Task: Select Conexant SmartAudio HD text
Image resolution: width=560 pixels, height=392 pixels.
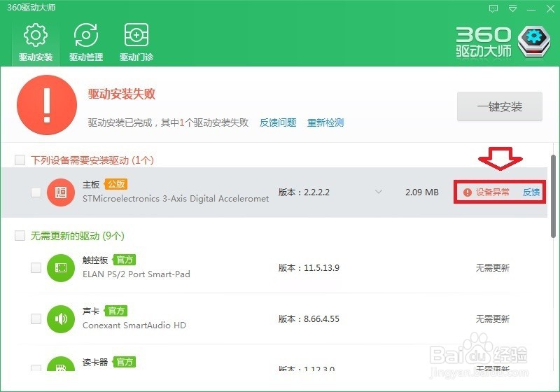Action: pyautogui.click(x=134, y=325)
